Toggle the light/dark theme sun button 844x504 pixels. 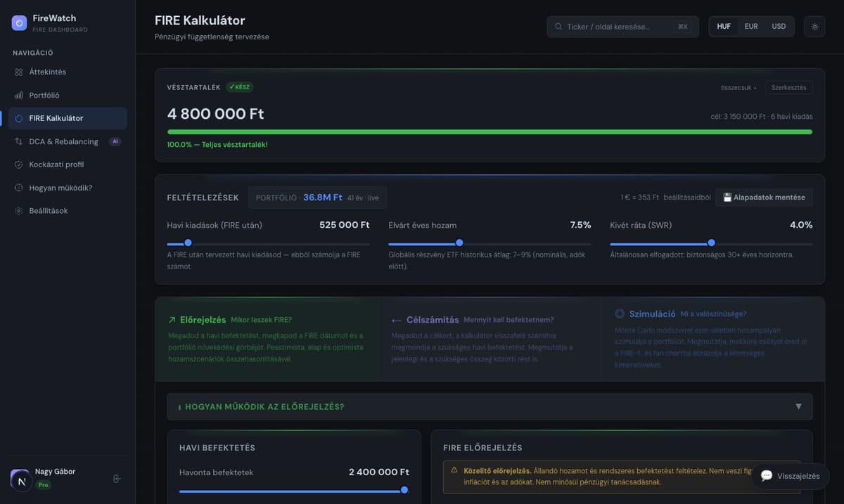[814, 27]
